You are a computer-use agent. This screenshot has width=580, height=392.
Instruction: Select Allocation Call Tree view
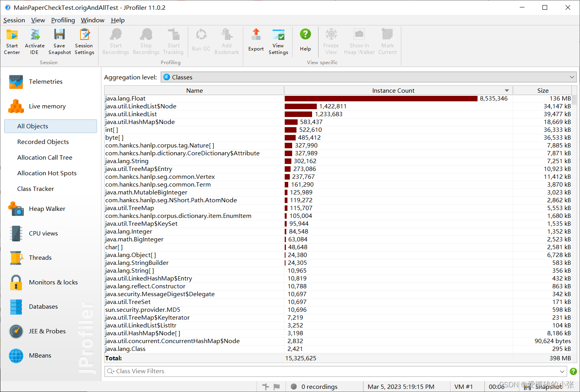click(45, 158)
